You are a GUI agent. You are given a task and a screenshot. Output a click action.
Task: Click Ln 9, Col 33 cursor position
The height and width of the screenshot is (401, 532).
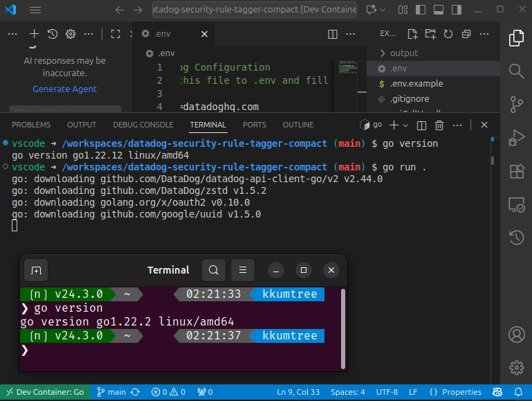(x=298, y=392)
